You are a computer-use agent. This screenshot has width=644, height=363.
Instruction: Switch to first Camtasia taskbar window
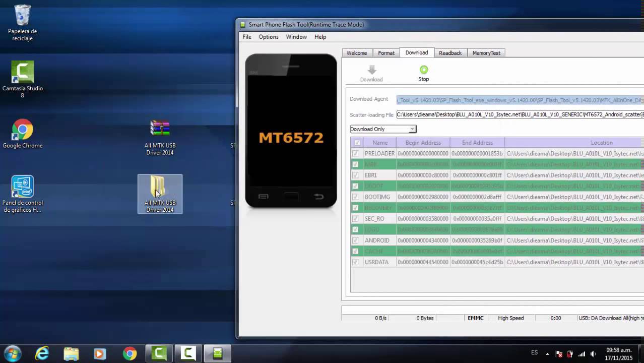[x=159, y=354]
